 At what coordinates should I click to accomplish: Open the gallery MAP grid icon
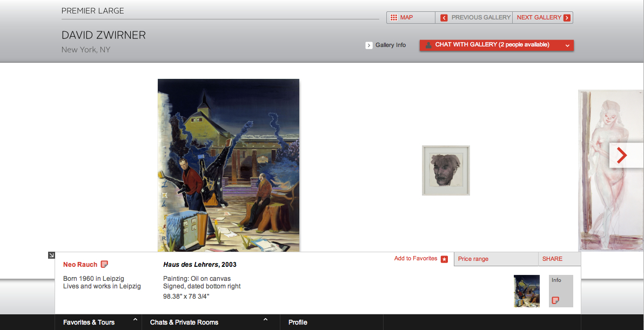393,18
